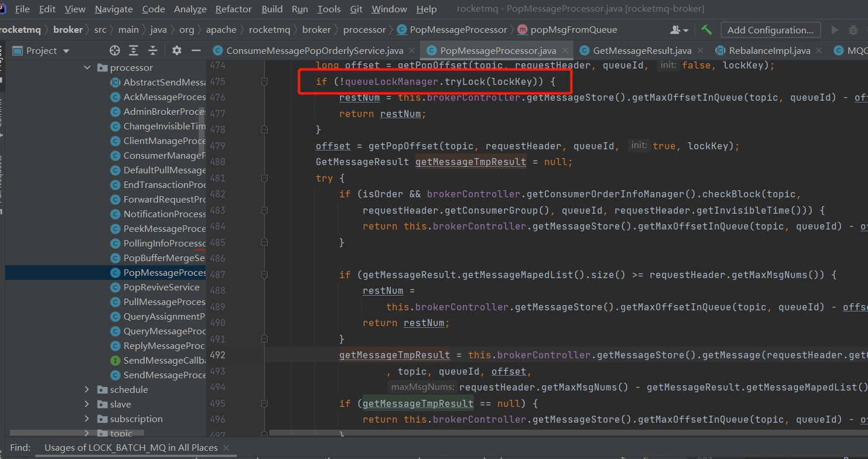Toggle code fold marker at line 478

click(264, 129)
